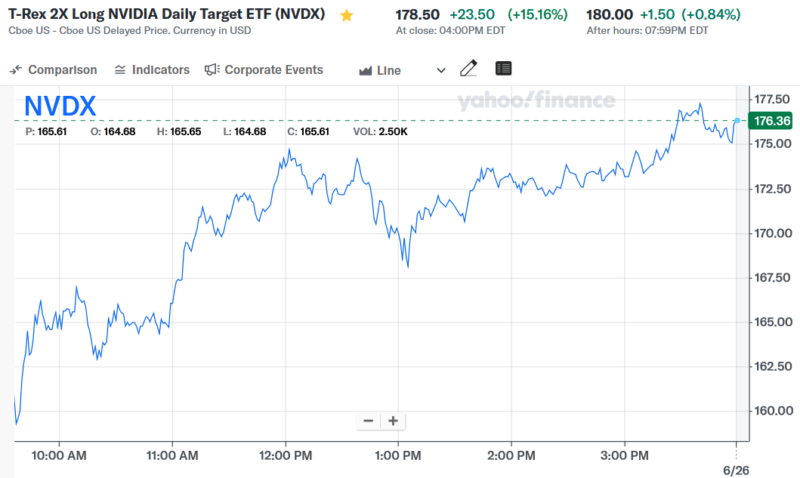Open the Corporate Events menu
Viewport: 800px width, 478px height.
pyautogui.click(x=264, y=70)
